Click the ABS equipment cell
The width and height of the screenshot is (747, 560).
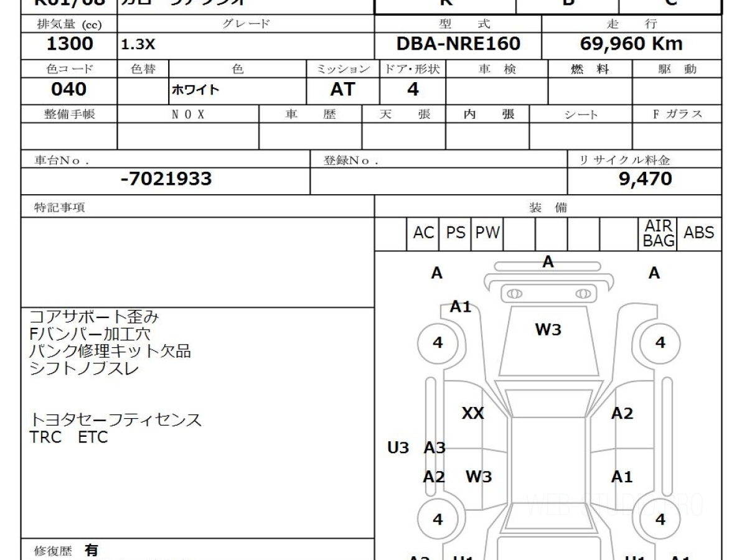(x=699, y=233)
